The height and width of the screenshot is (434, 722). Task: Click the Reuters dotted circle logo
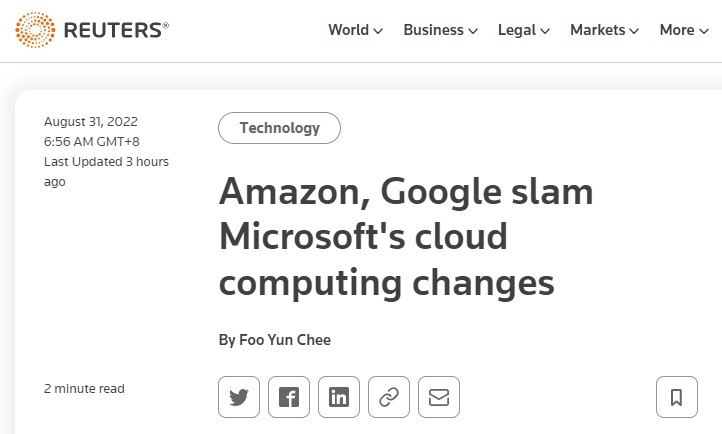tap(36, 30)
